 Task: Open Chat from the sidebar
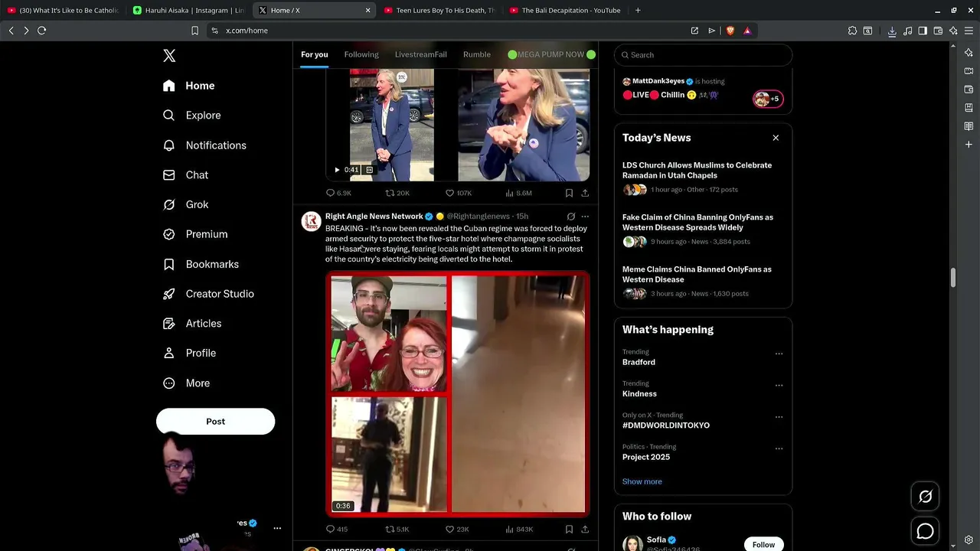tap(185, 175)
